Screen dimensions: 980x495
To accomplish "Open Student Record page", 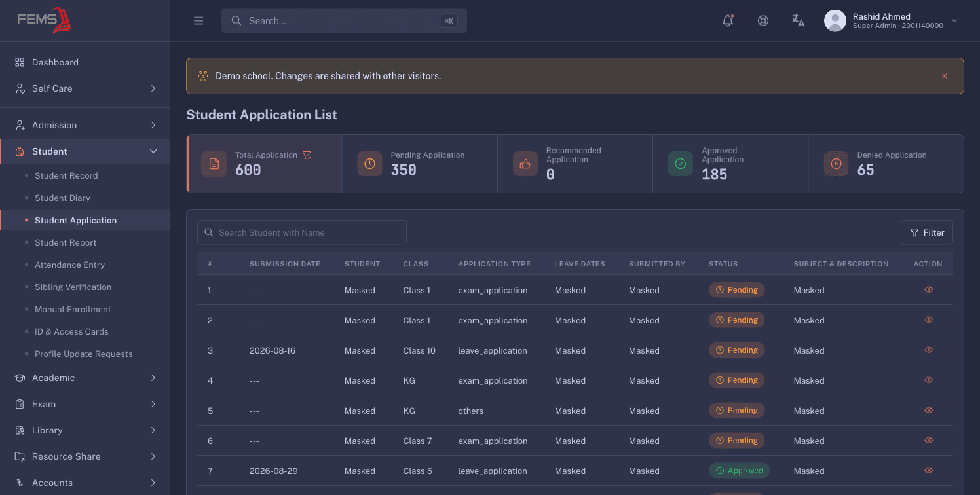I will (66, 175).
